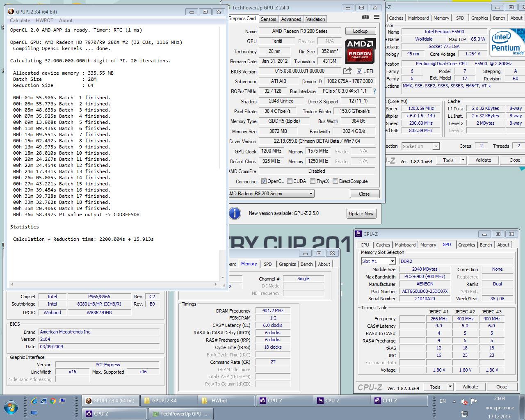Open Bench tab in upper CPU-Z window
Image resolution: width=525 pixels, height=420 pixels.
coord(499,18)
